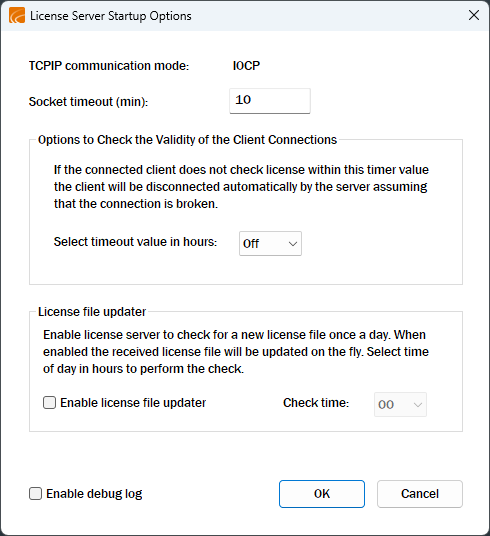Screen dimensions: 490x536
Task: Close the License Server Startup Options dialog
Action: pyautogui.click(x=474, y=15)
